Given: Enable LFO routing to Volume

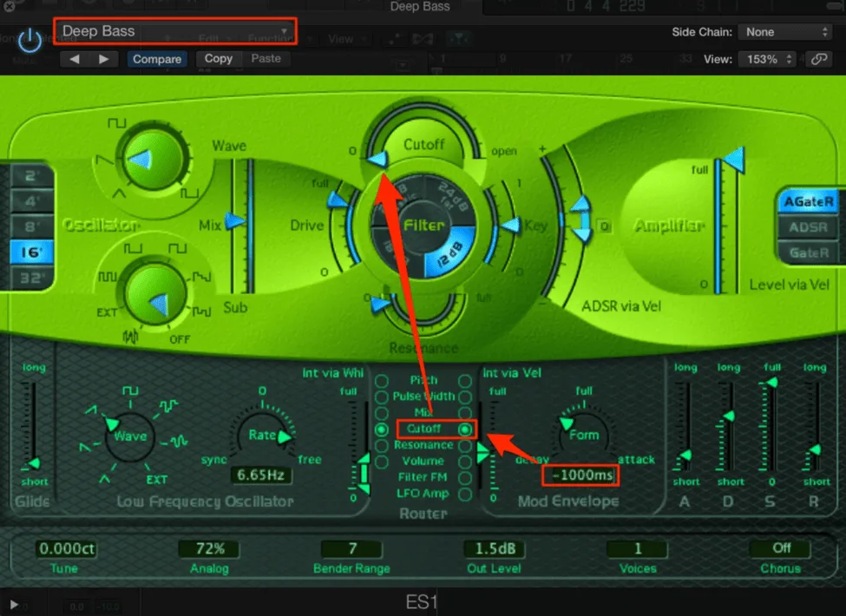Looking at the screenshot, I should 382,462.
